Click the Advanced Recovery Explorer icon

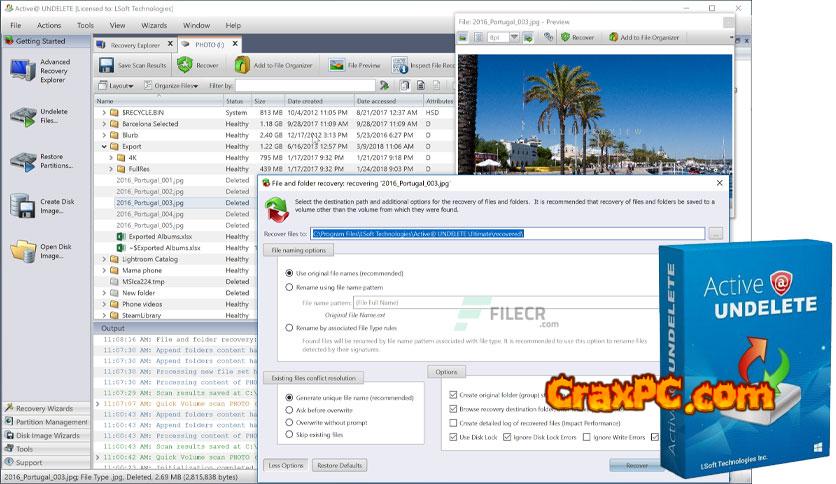[x=22, y=69]
